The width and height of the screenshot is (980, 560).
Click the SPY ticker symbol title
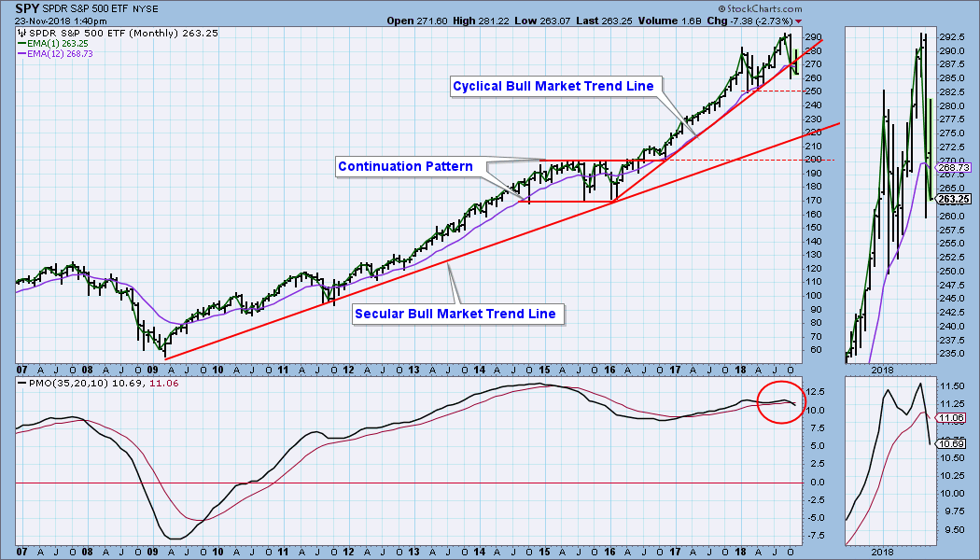point(28,8)
